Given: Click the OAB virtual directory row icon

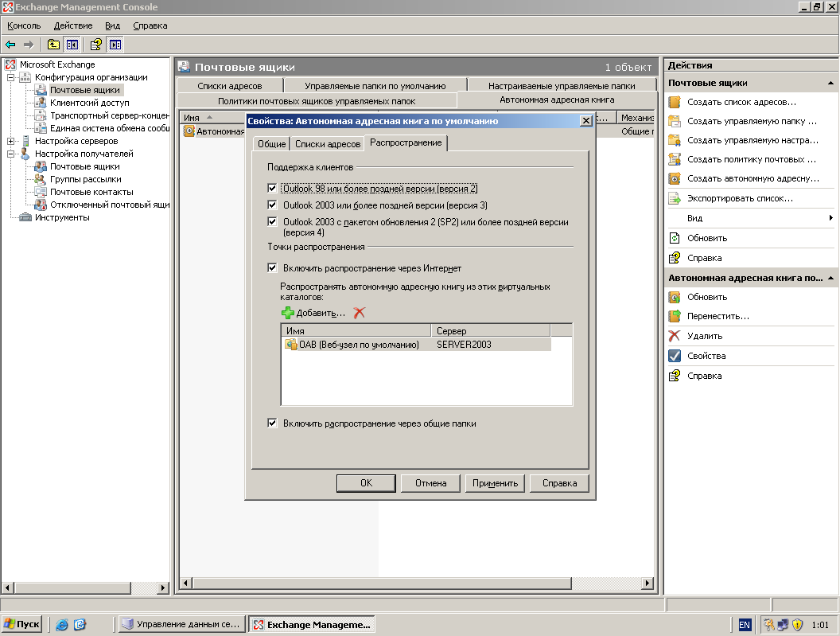Looking at the screenshot, I should 291,345.
